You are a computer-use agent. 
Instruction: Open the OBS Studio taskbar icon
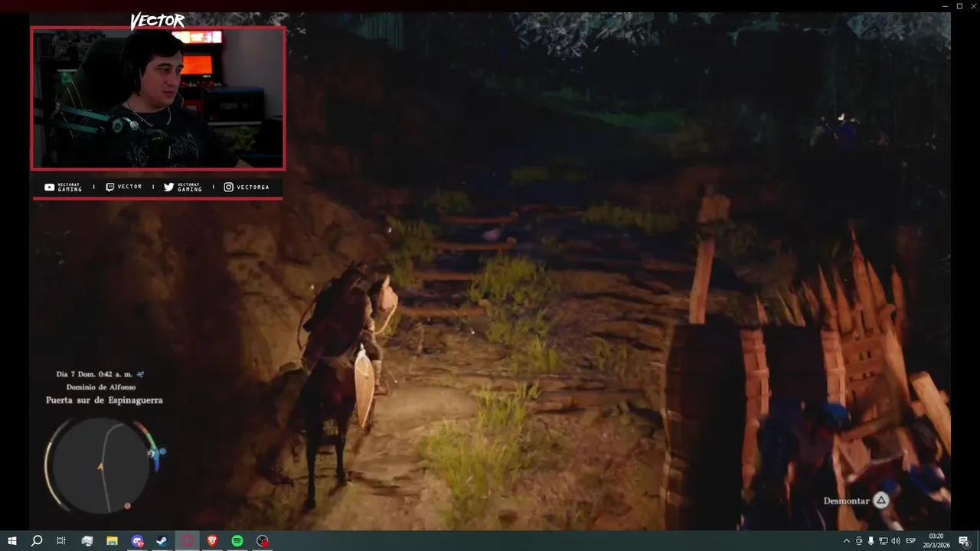[263, 541]
